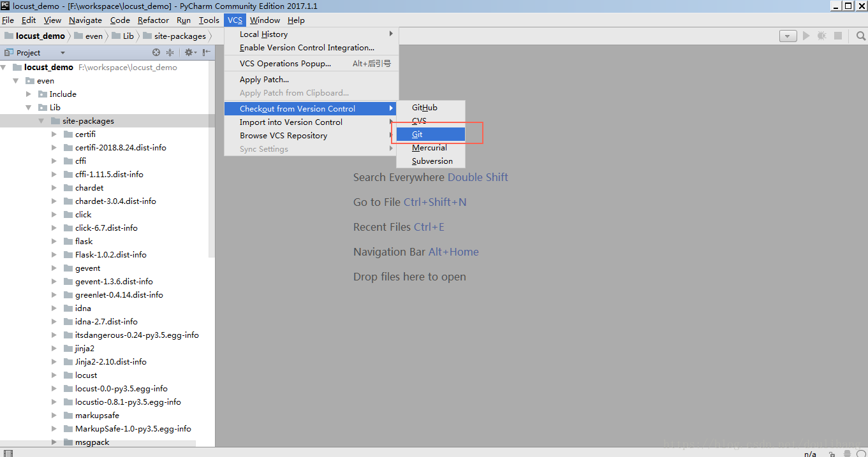Click the jinja2 folder icon

[69, 348]
